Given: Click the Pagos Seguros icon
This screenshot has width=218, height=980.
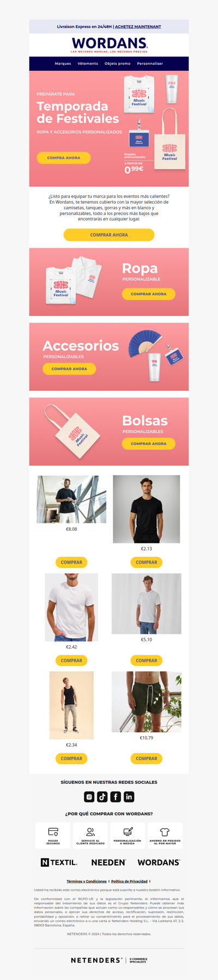Looking at the screenshot, I should (x=53, y=832).
